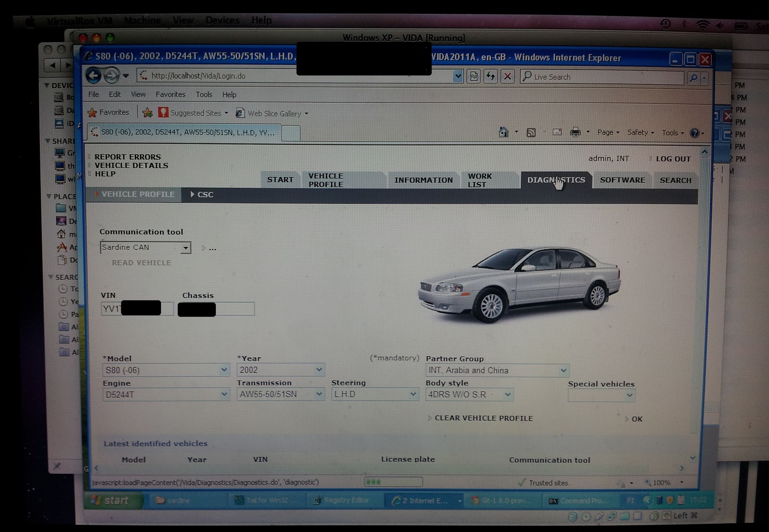
Task: Click the Live Search magnifier button
Action: [x=693, y=77]
